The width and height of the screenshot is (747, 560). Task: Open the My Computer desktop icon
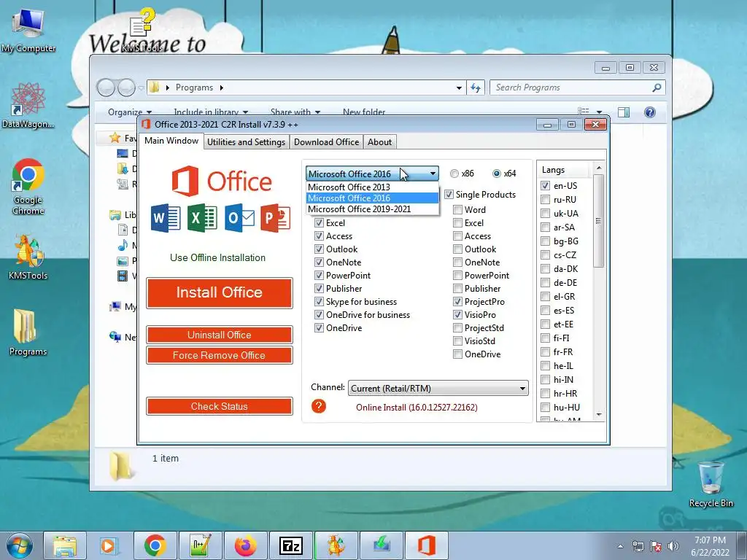click(x=28, y=31)
